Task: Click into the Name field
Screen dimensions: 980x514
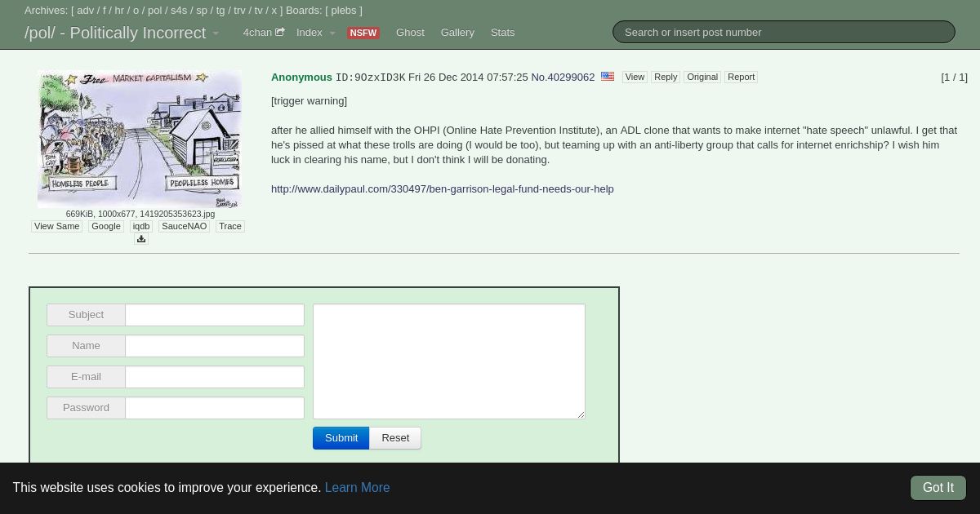Action: 215,346
